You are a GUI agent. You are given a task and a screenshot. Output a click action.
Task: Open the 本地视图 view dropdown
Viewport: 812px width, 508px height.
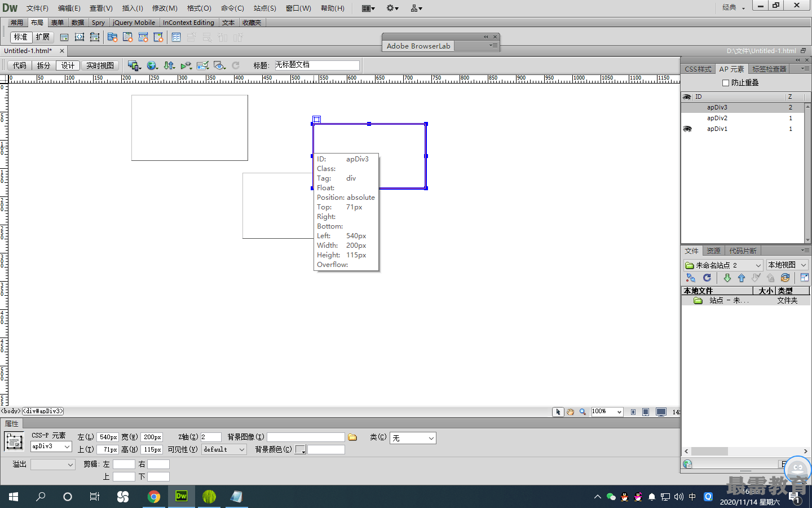(787, 265)
